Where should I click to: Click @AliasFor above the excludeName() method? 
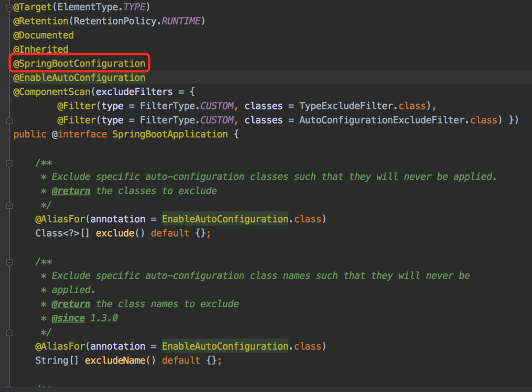click(x=60, y=346)
